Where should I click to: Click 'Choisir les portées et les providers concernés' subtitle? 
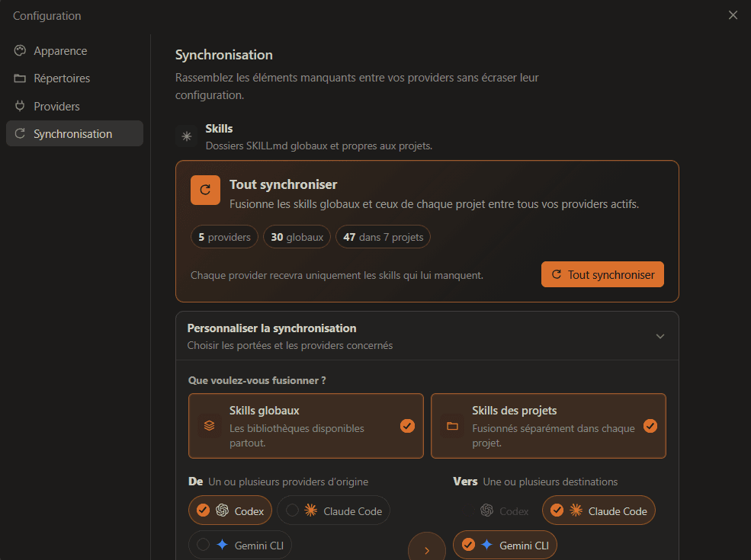point(290,346)
